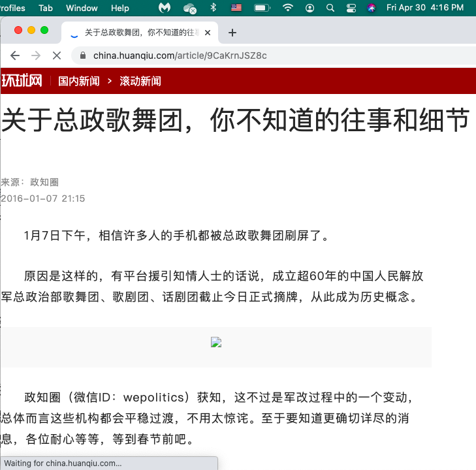Click the broken image placeholder in the article
476x470 pixels.
[216, 342]
